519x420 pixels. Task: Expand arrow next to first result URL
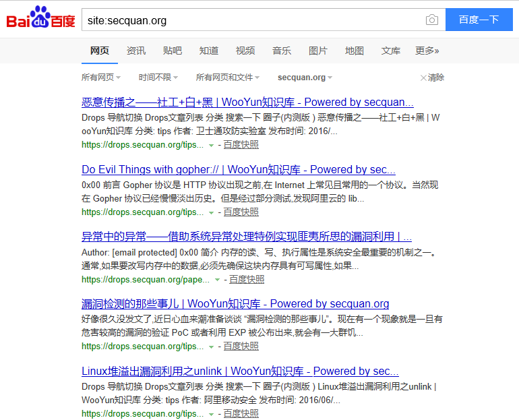211,145
